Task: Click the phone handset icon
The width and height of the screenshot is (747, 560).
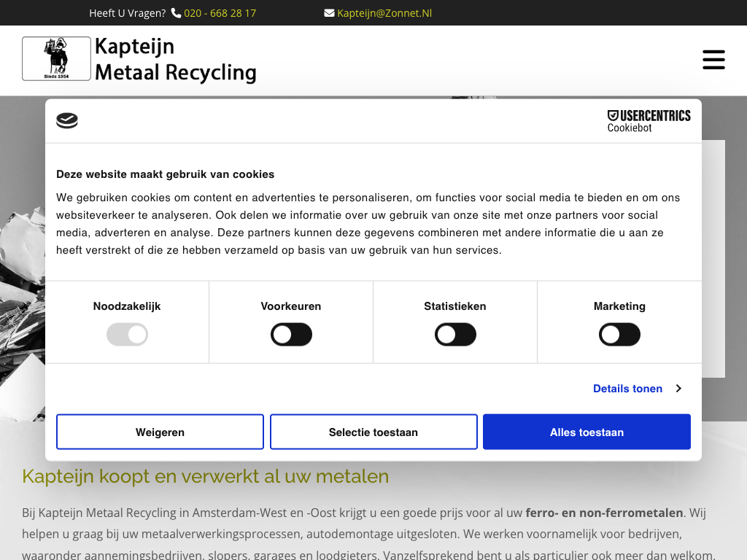Action: click(176, 13)
